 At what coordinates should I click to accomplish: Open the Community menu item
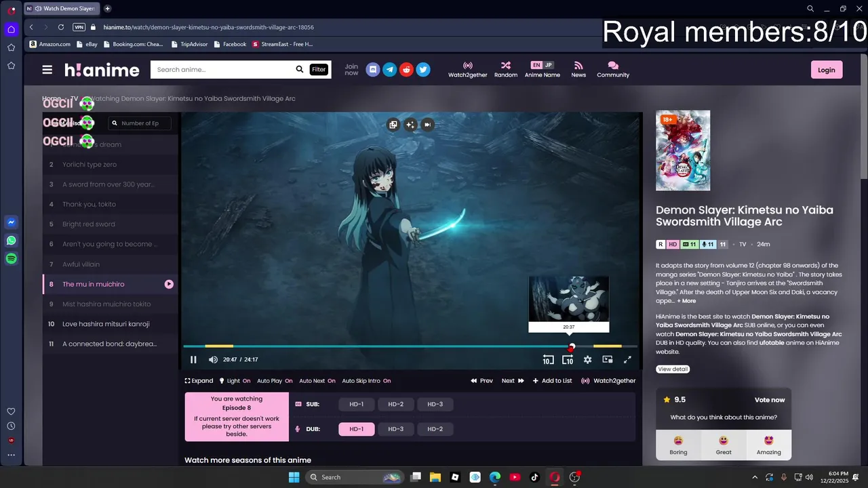(613, 70)
